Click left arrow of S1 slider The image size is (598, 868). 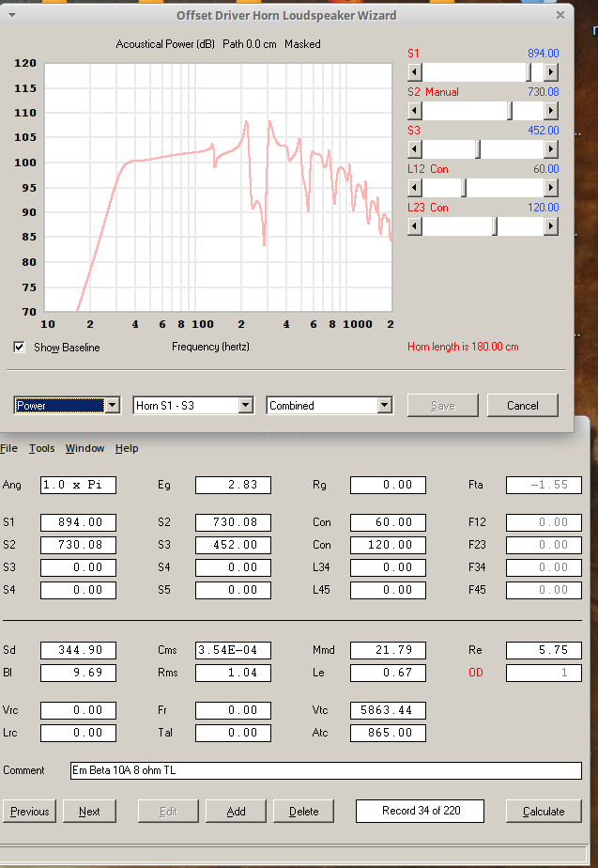[x=415, y=72]
